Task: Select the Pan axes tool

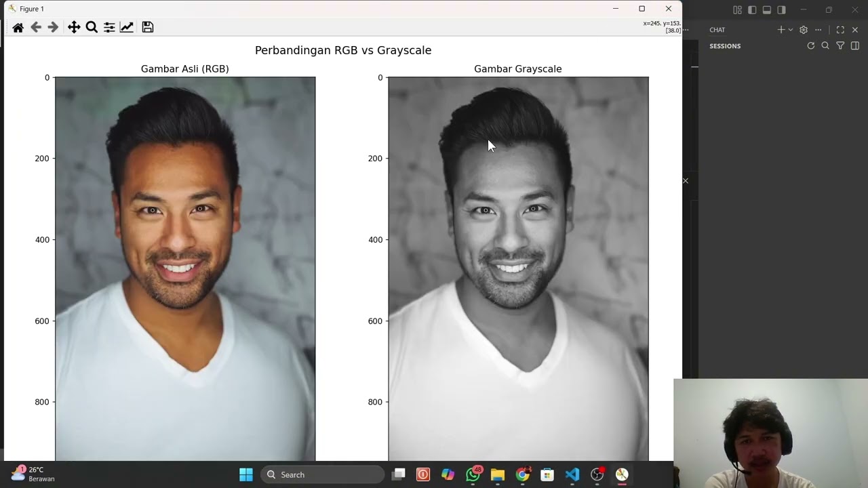Action: [x=74, y=27]
